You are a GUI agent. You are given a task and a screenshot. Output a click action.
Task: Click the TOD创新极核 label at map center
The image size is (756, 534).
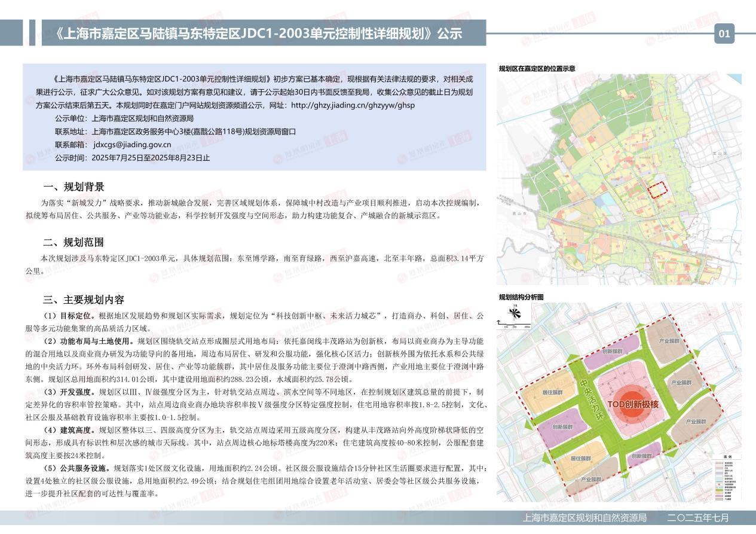coord(632,405)
